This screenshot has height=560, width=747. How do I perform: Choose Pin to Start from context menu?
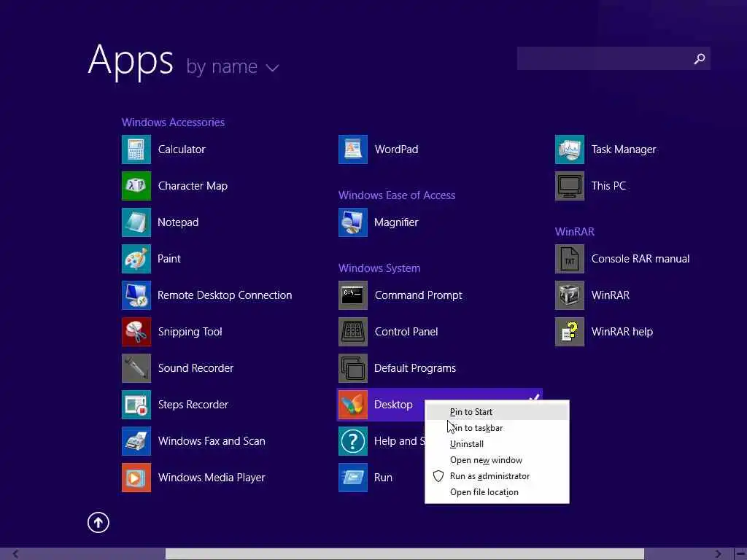point(497,412)
